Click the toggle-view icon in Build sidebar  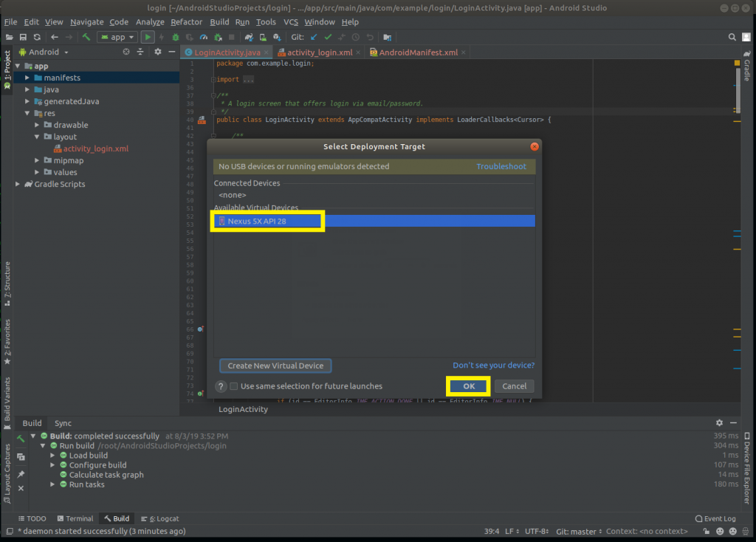pos(21,456)
